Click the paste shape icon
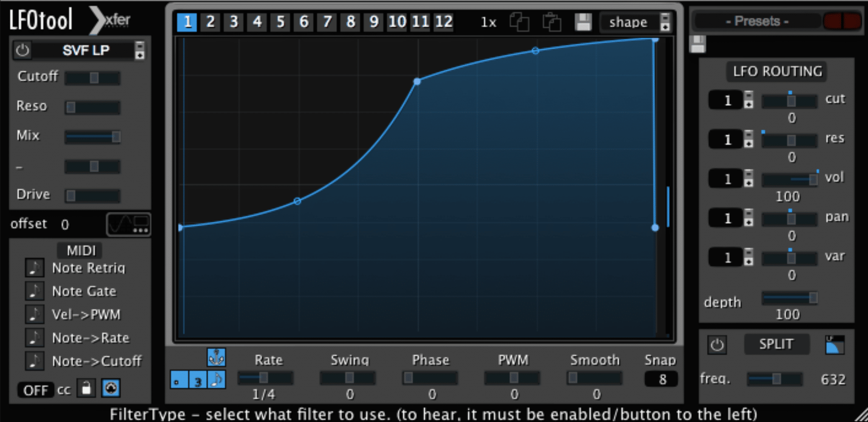868x422 pixels. (x=552, y=22)
